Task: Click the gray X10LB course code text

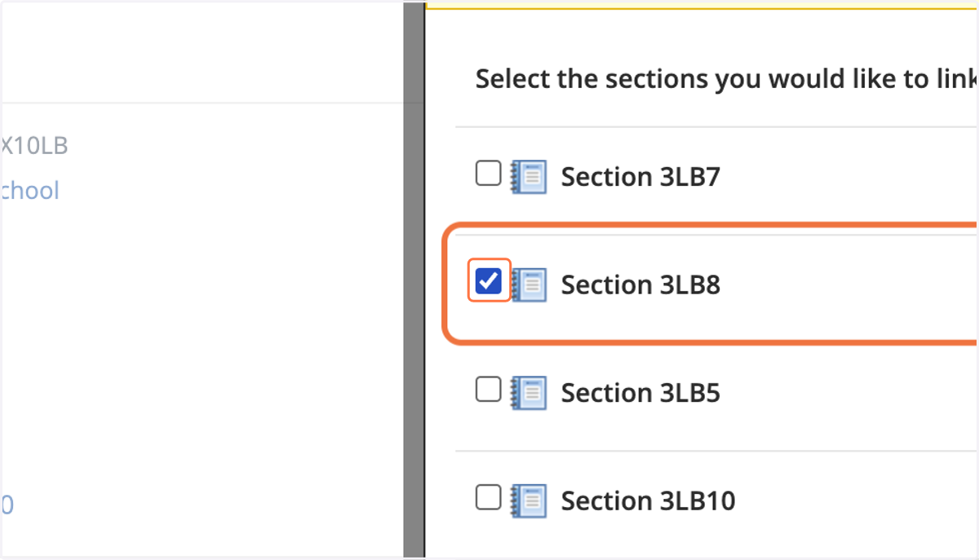Action: click(33, 146)
